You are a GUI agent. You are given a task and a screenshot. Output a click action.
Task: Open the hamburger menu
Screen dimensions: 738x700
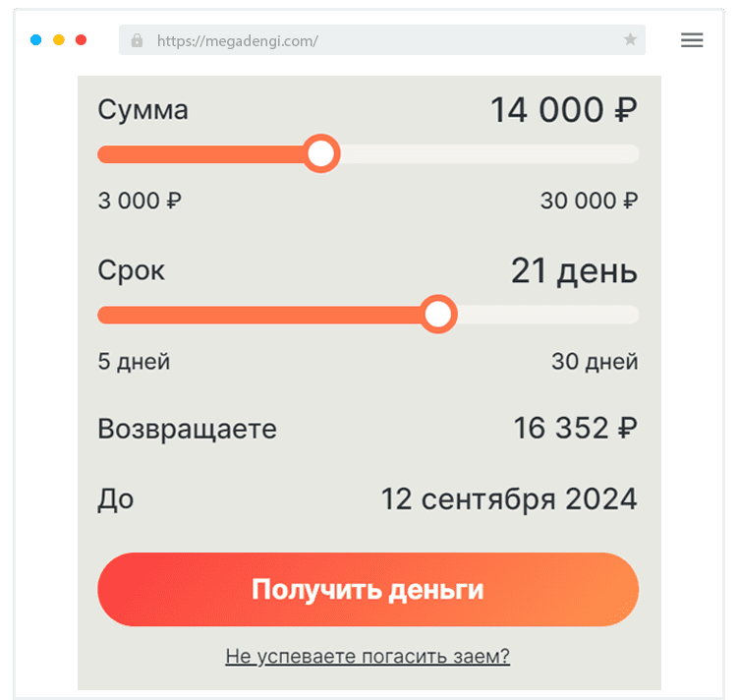[692, 40]
